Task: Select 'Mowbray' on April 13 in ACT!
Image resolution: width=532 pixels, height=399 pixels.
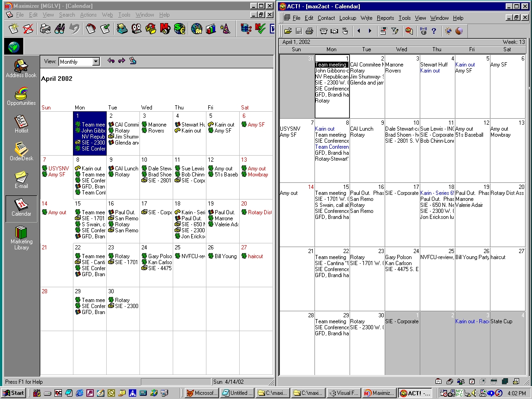Action: point(501,135)
